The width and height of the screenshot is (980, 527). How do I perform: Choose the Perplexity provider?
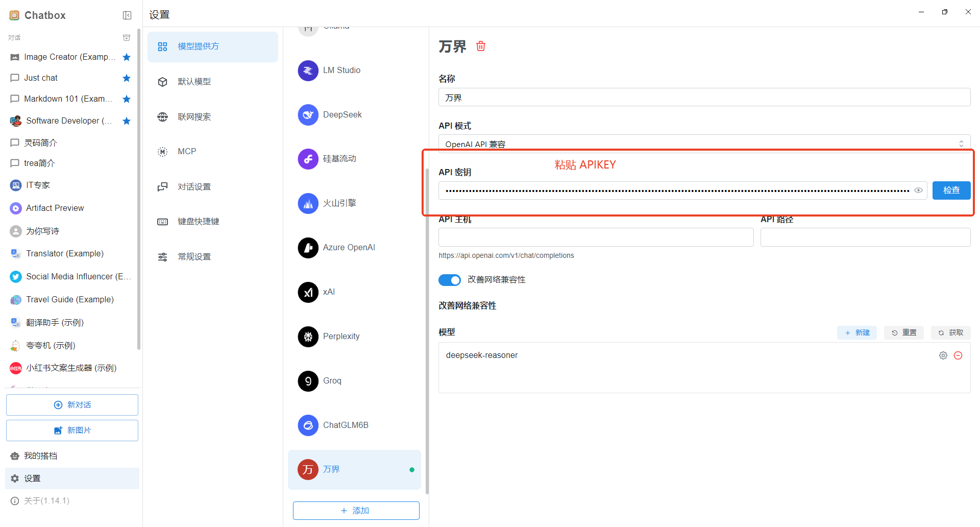coord(354,337)
